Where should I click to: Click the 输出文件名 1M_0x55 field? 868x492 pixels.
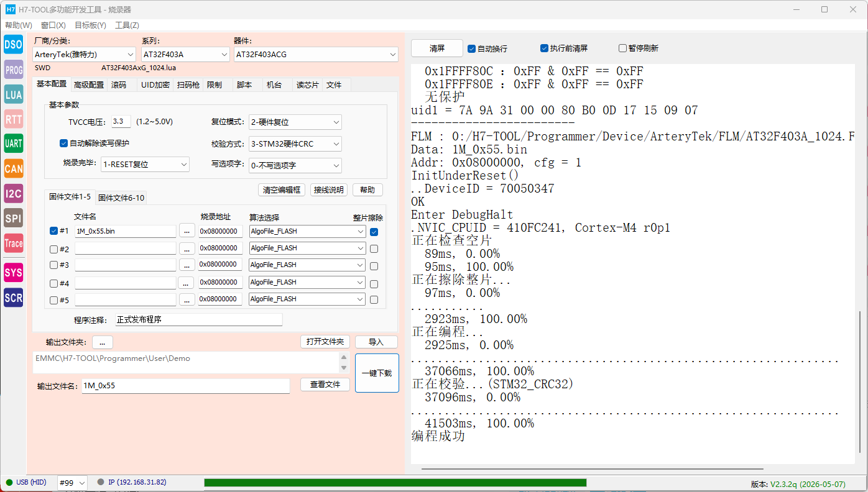[x=186, y=386]
